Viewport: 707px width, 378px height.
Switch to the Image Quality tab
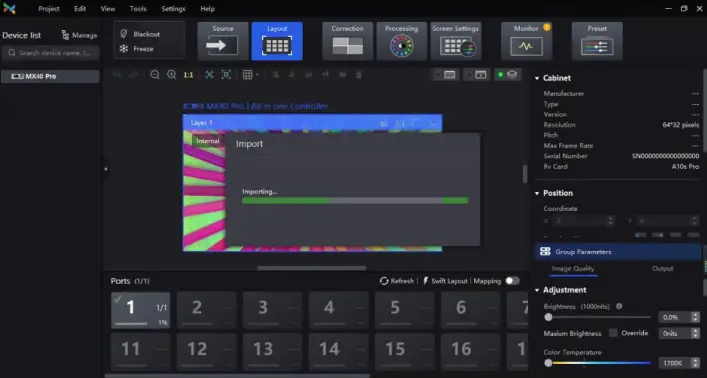point(573,268)
